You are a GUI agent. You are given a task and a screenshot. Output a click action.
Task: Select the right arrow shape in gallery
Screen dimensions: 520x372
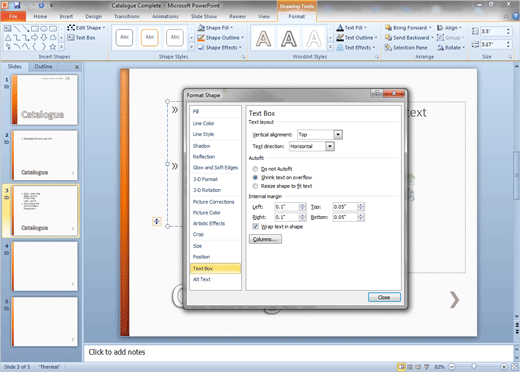pyautogui.click(x=35, y=38)
